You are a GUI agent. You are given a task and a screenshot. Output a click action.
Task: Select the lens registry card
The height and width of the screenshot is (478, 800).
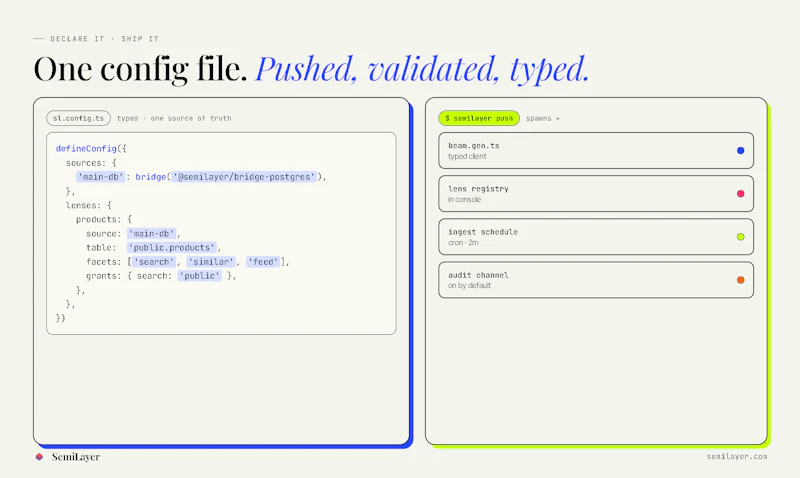595,194
